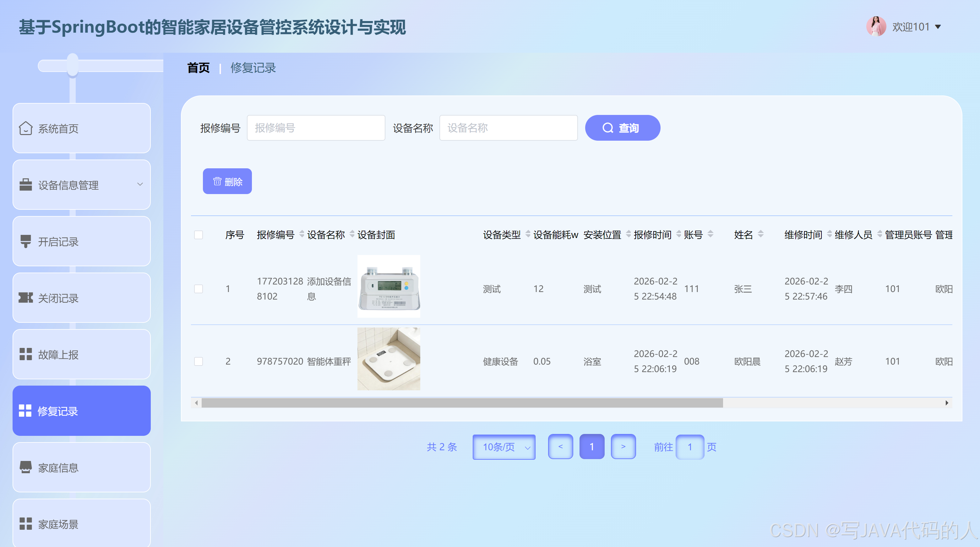The height and width of the screenshot is (547, 980).
Task: Click the user avatar picture
Action: (x=876, y=26)
